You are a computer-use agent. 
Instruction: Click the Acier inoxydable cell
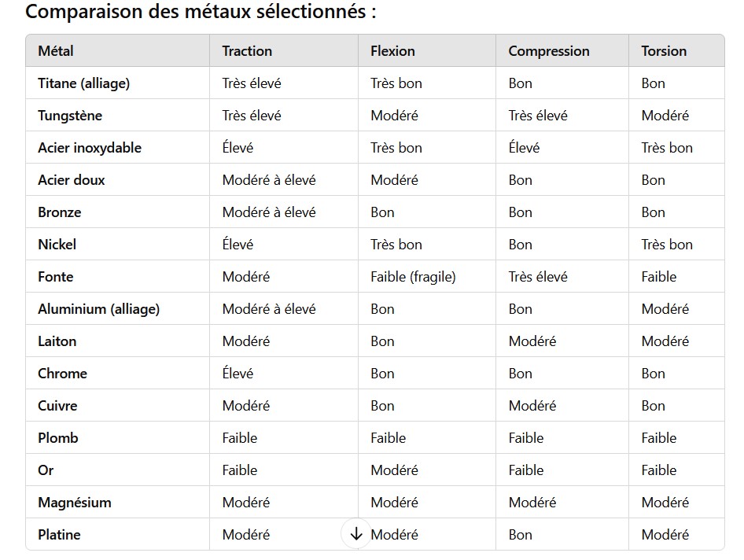90,148
